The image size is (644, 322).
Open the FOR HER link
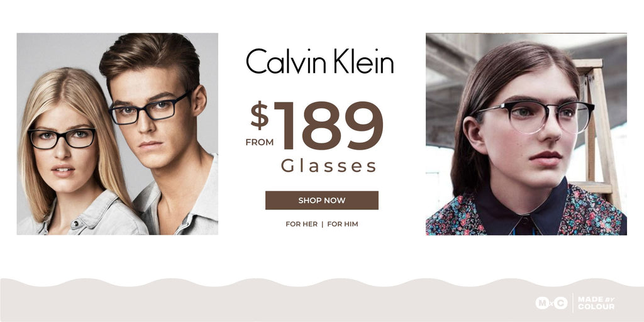(x=301, y=225)
